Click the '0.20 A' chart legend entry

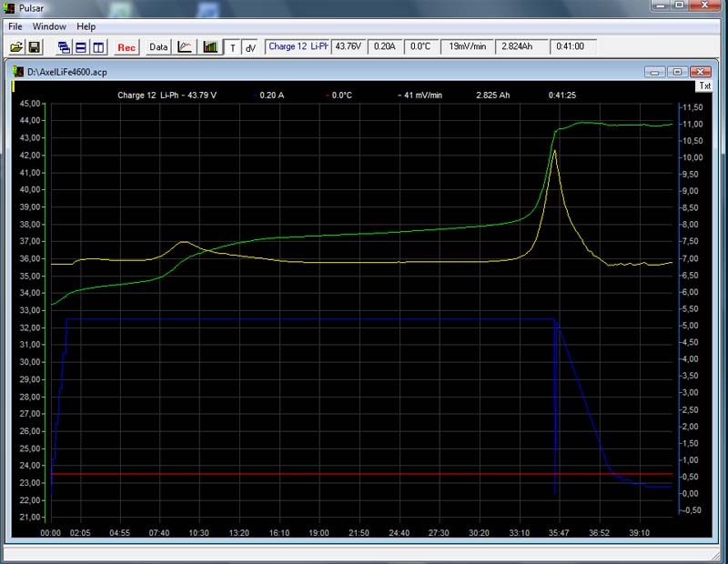pyautogui.click(x=269, y=96)
